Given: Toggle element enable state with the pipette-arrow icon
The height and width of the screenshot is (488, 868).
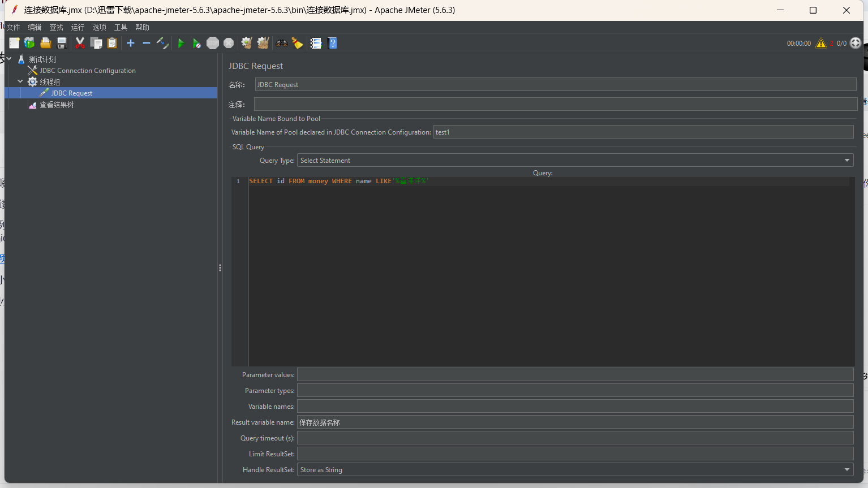Looking at the screenshot, I should point(162,43).
